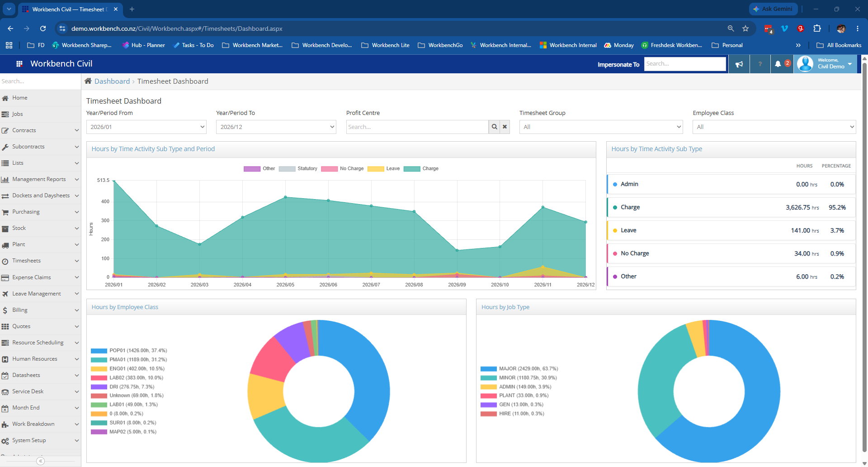Toggle MINOR in the job type legend
Image resolution: width=868 pixels, height=467 pixels.
tap(519, 378)
